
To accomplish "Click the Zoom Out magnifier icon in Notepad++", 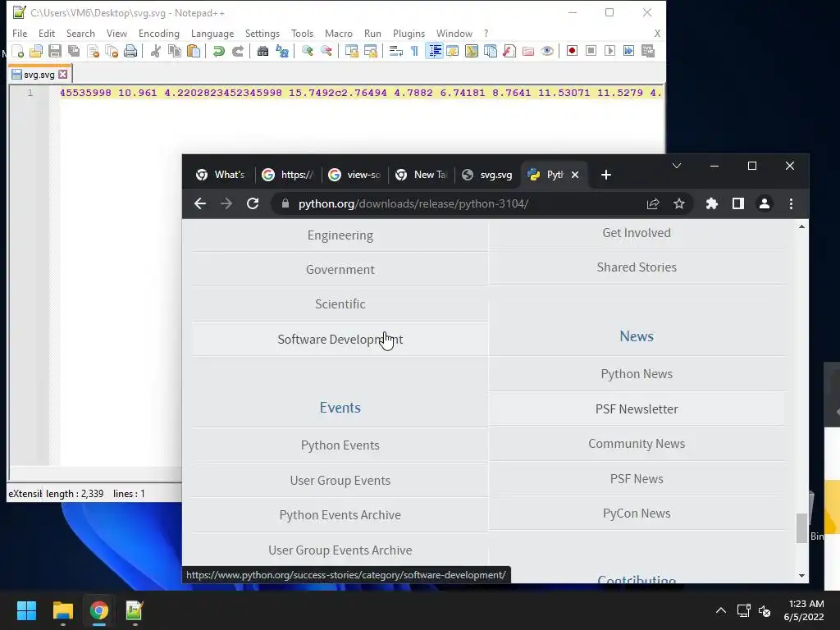I will pos(326,51).
